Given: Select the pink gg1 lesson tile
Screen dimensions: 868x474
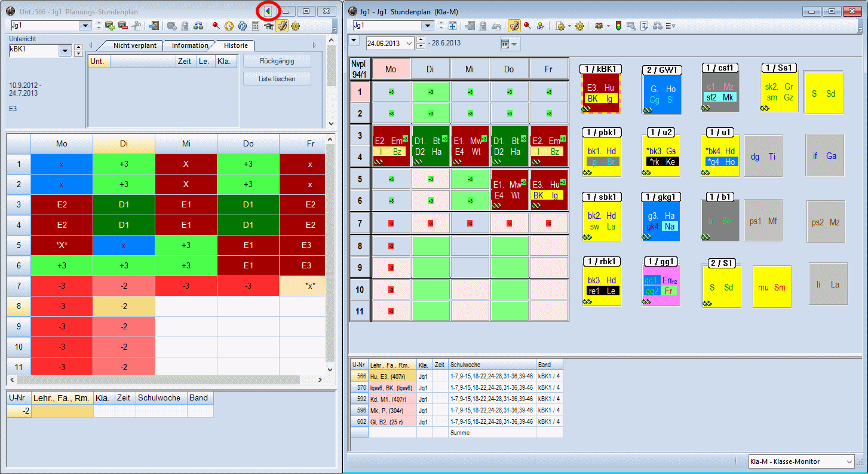Looking at the screenshot, I should coord(661,285).
